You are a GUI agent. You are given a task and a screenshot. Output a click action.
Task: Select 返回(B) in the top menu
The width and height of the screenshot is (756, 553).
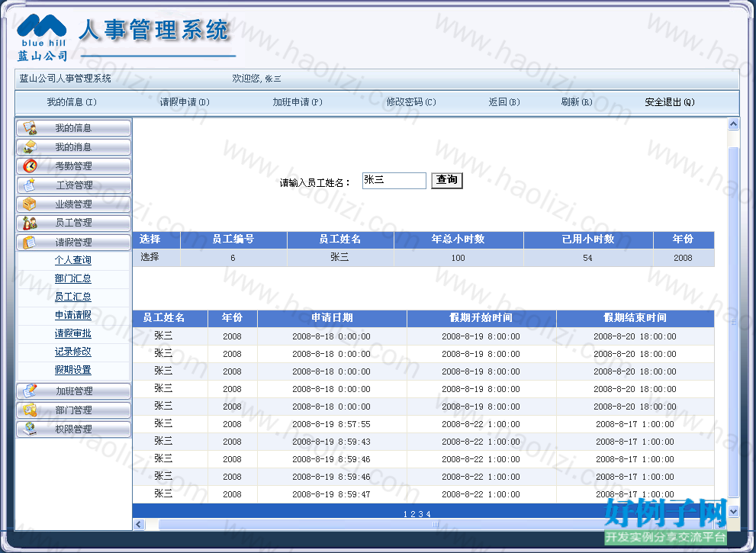pyautogui.click(x=504, y=102)
